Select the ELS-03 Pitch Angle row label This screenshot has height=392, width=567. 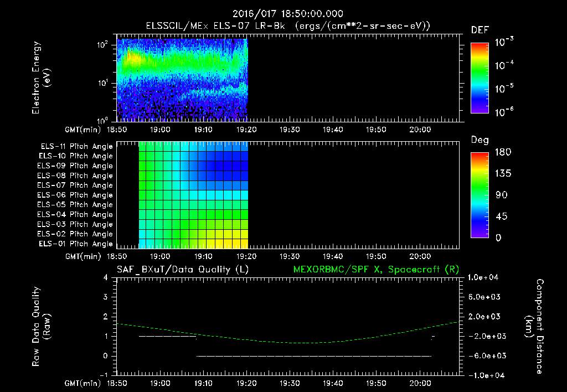pos(75,224)
